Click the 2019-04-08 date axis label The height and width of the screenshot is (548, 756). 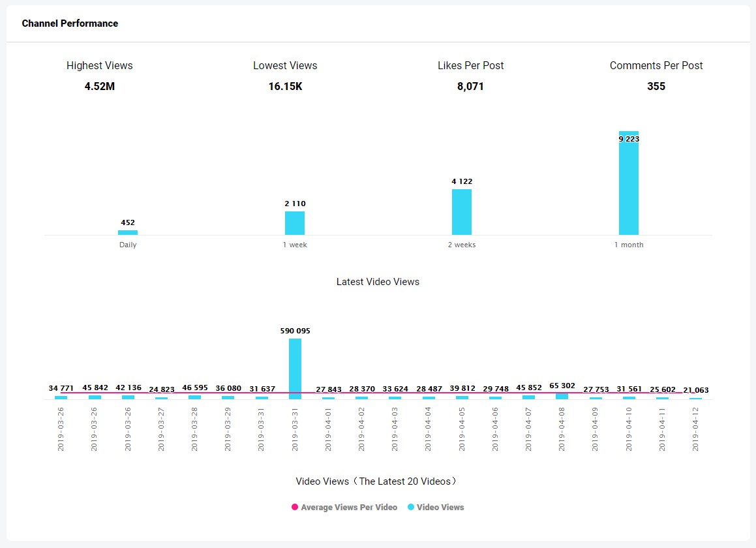(x=562, y=429)
